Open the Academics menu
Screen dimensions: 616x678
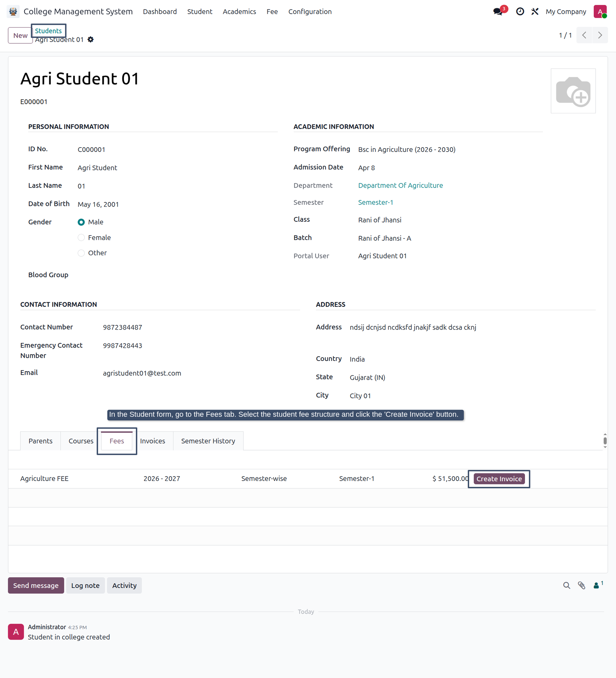[239, 12]
